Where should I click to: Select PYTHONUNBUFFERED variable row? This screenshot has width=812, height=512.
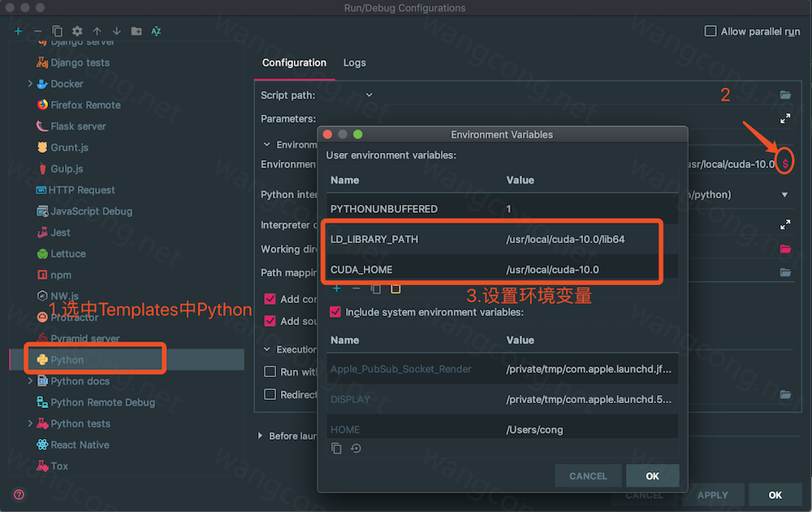click(503, 208)
